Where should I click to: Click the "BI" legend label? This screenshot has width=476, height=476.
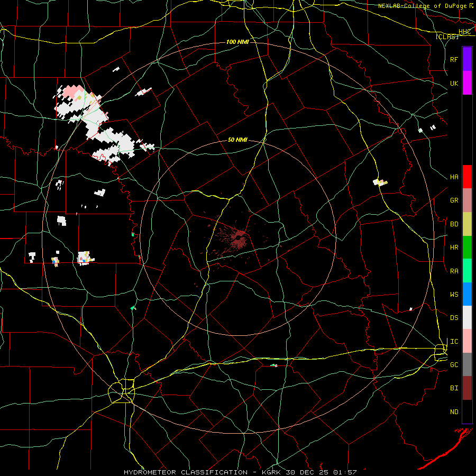tap(454, 388)
